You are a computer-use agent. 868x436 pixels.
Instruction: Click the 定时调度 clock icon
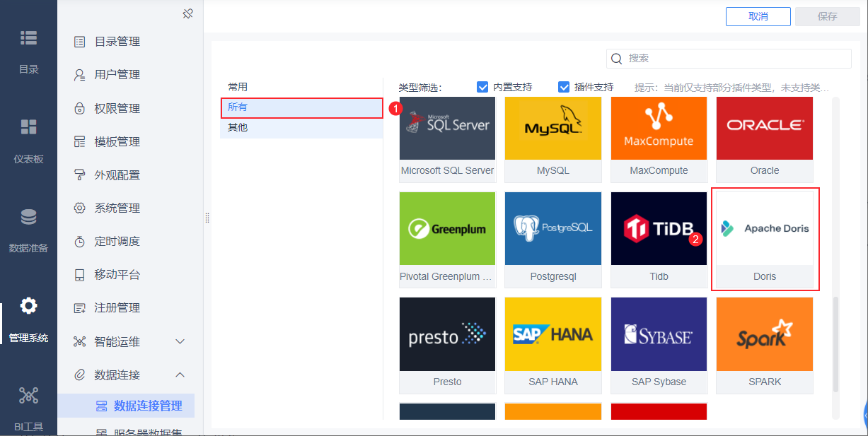coord(80,242)
